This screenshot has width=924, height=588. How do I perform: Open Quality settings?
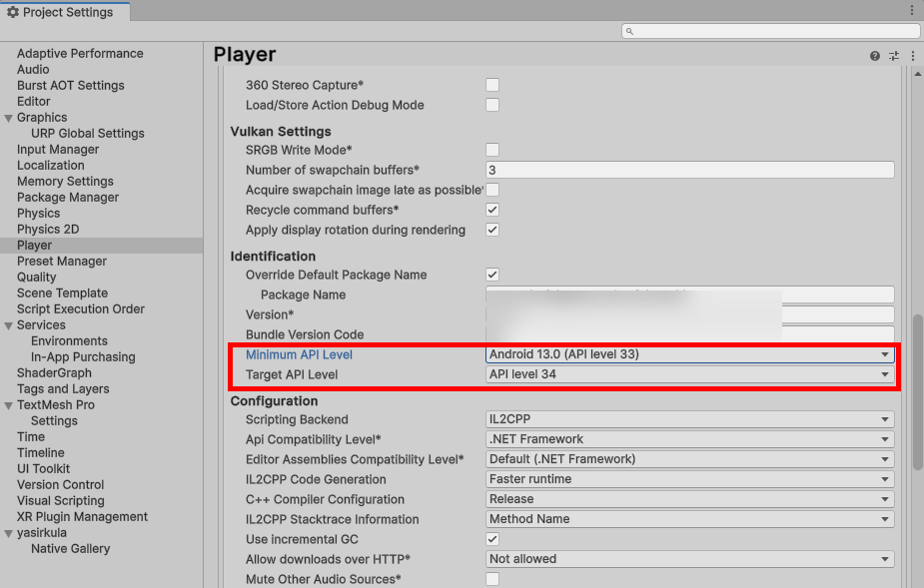(37, 277)
